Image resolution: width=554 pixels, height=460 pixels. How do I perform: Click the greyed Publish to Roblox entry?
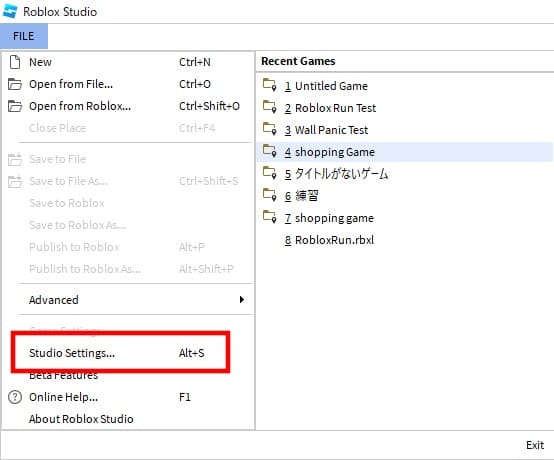coord(128,247)
